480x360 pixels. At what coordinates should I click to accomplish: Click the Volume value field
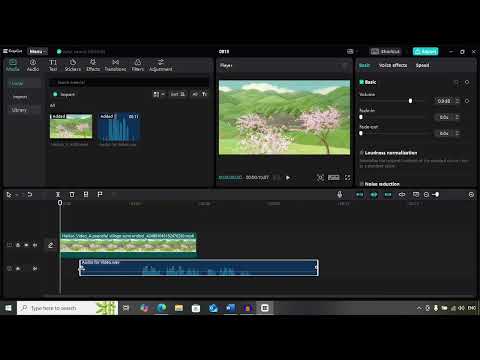pos(444,101)
